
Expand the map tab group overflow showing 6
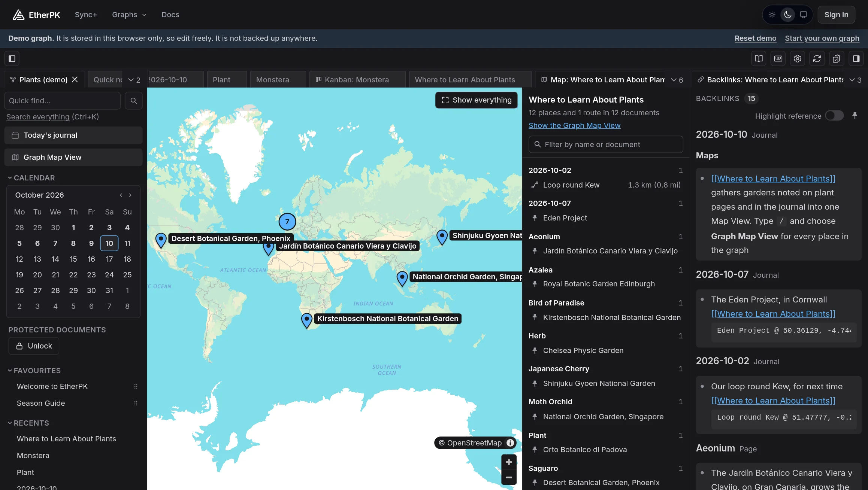click(677, 80)
